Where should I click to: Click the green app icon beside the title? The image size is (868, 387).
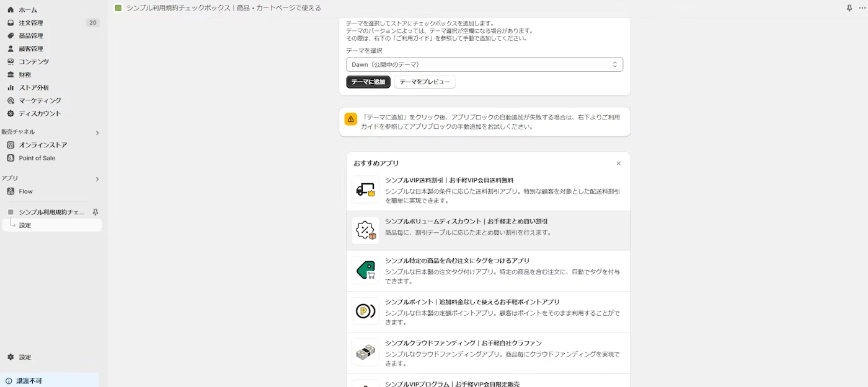(x=118, y=8)
